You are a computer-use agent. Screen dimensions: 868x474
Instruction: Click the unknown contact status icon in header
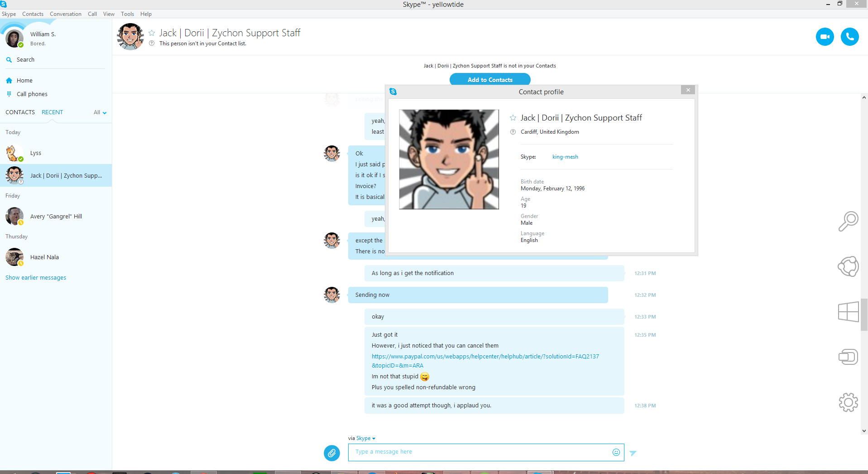pos(152,44)
